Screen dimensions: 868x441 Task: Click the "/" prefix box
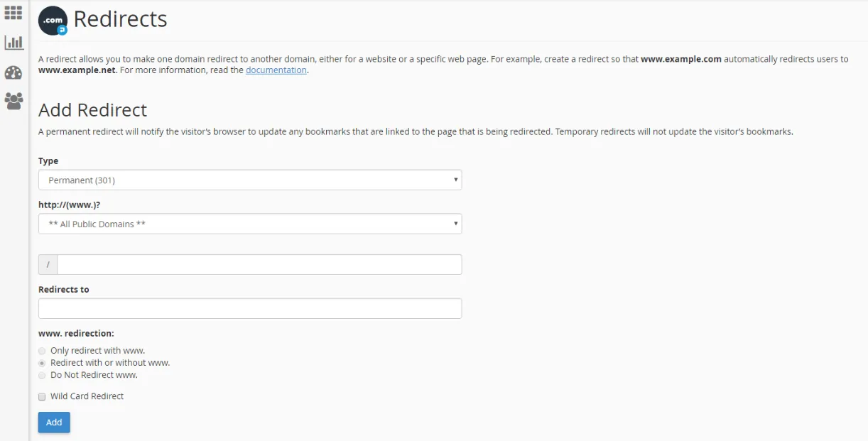tap(47, 263)
